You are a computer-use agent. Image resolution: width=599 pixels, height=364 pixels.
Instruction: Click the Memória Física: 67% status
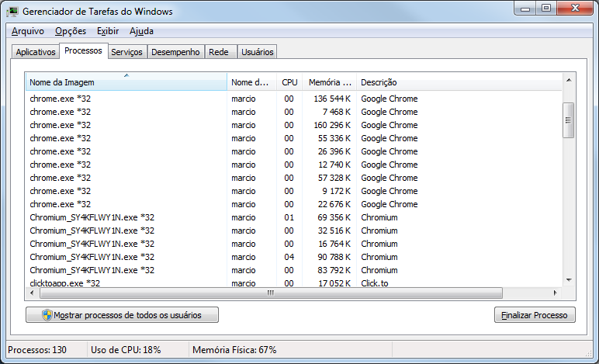pyautogui.click(x=234, y=350)
